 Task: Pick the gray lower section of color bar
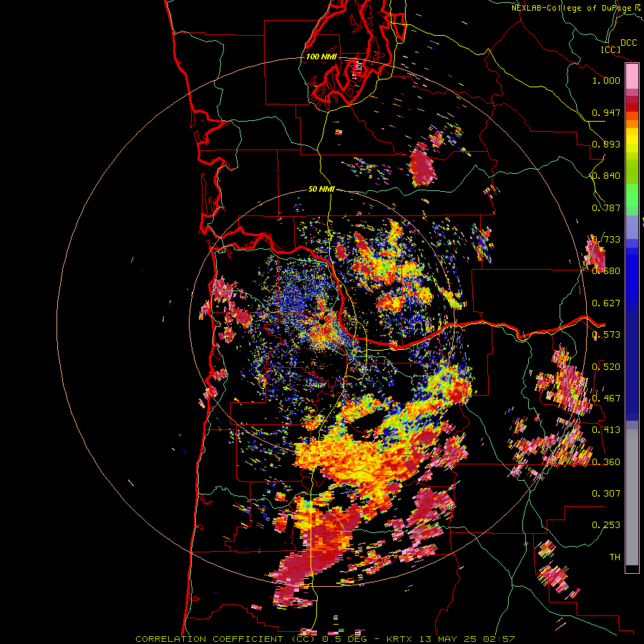[632, 497]
